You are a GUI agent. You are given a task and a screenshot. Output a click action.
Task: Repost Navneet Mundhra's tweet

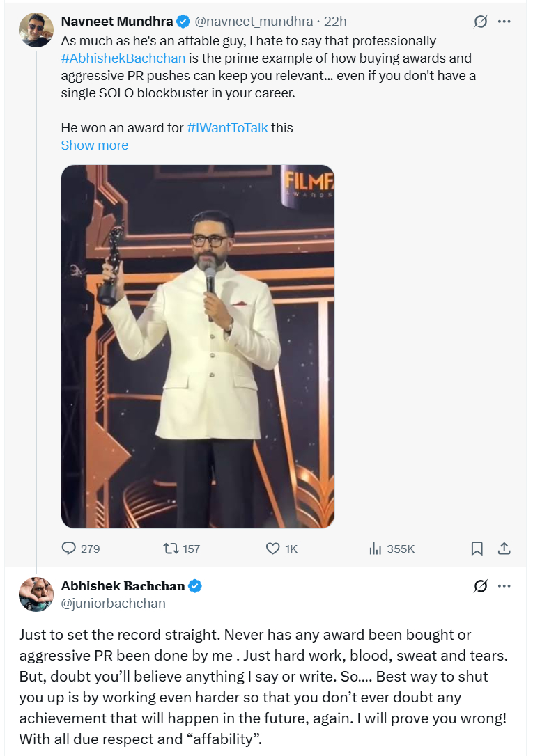click(x=170, y=549)
